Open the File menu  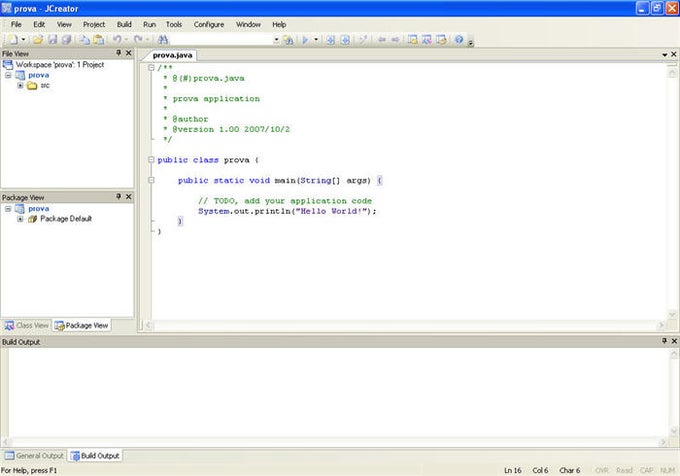(x=16, y=25)
